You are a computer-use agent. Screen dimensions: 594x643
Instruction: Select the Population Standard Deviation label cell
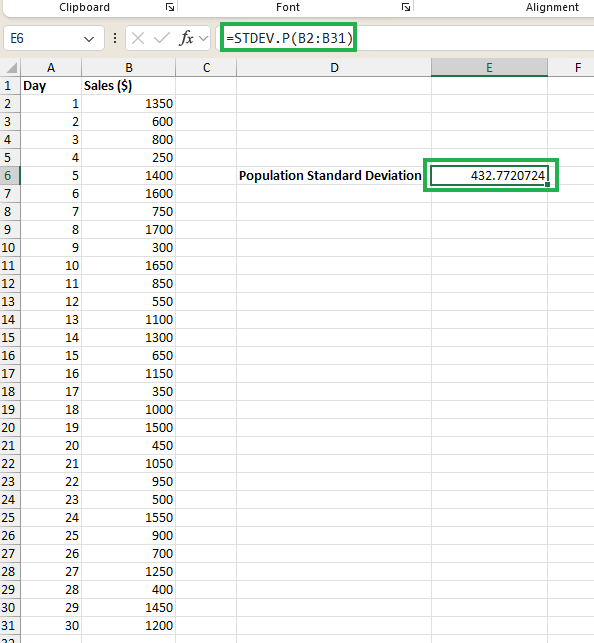tap(334, 176)
